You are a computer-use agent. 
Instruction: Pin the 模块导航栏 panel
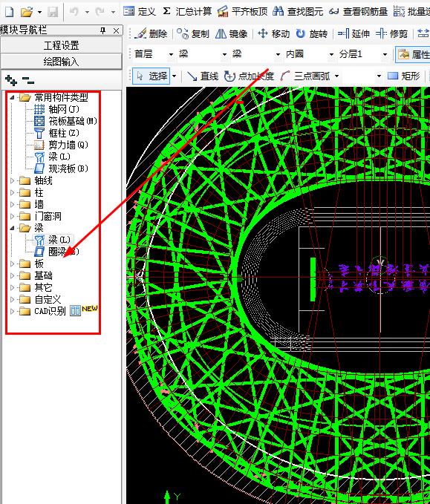coord(103,30)
